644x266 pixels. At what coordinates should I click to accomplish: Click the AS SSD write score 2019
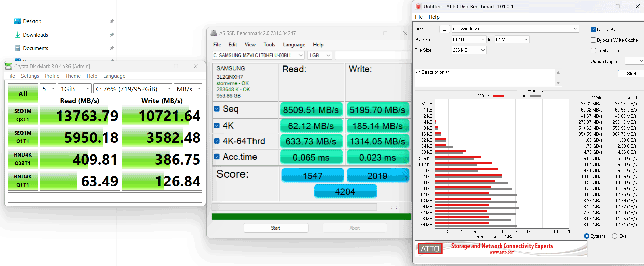378,176
